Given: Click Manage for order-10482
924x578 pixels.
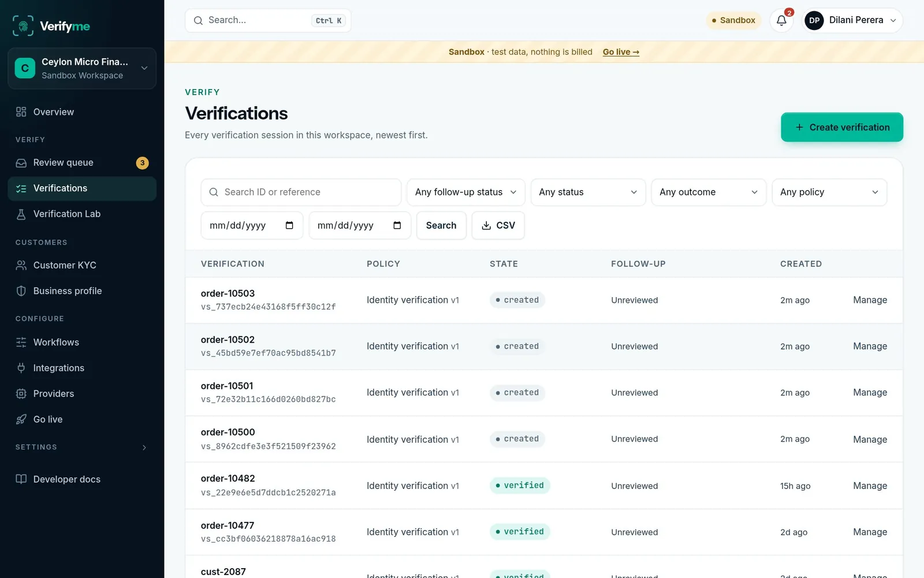Looking at the screenshot, I should click(x=870, y=486).
